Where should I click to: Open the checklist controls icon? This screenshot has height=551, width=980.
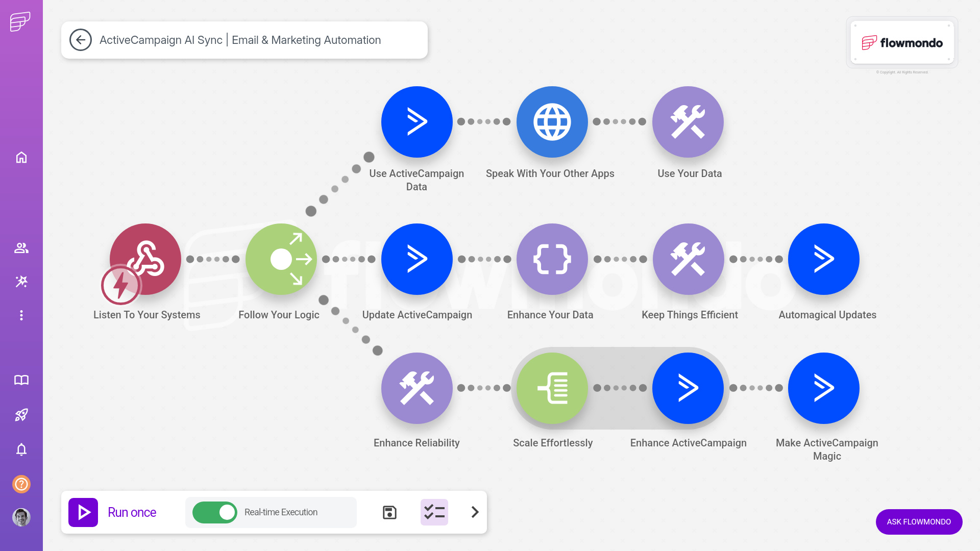tap(434, 512)
